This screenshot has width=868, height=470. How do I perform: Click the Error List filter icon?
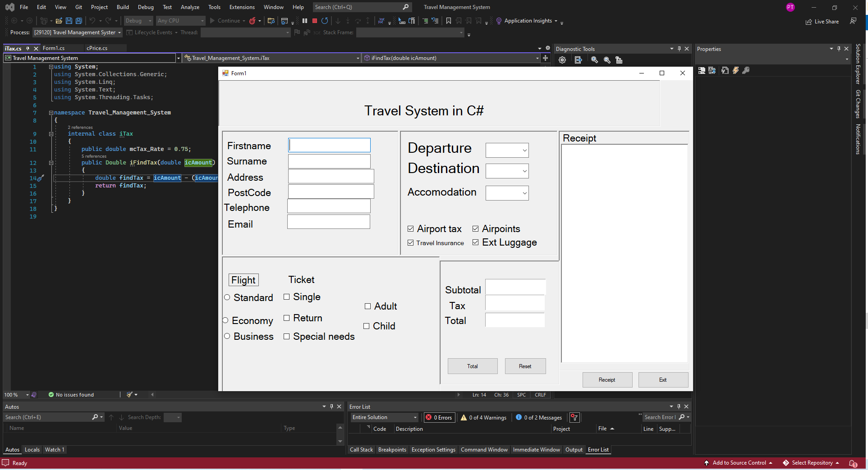[x=574, y=417]
